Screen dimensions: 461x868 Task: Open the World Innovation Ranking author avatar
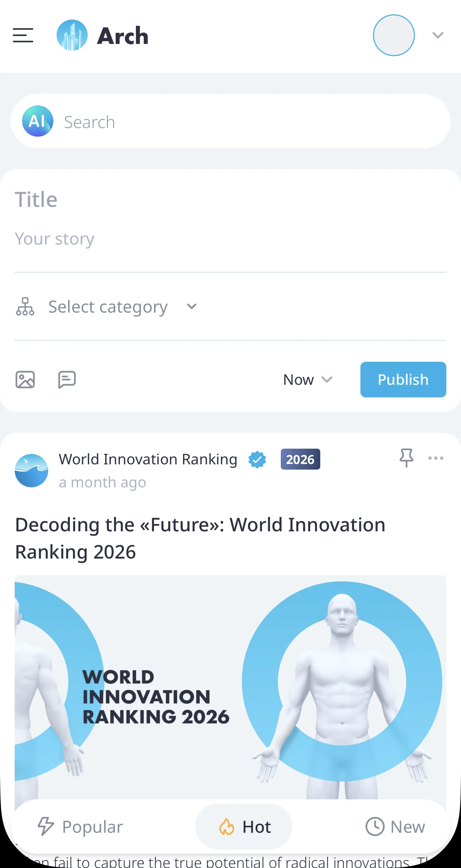pyautogui.click(x=31, y=470)
